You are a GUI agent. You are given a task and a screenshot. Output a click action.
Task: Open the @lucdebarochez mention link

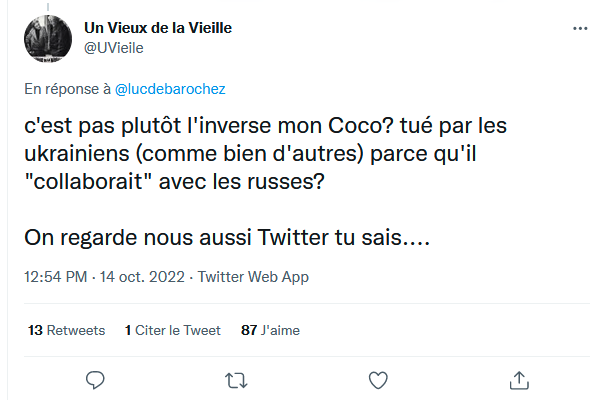[170, 89]
